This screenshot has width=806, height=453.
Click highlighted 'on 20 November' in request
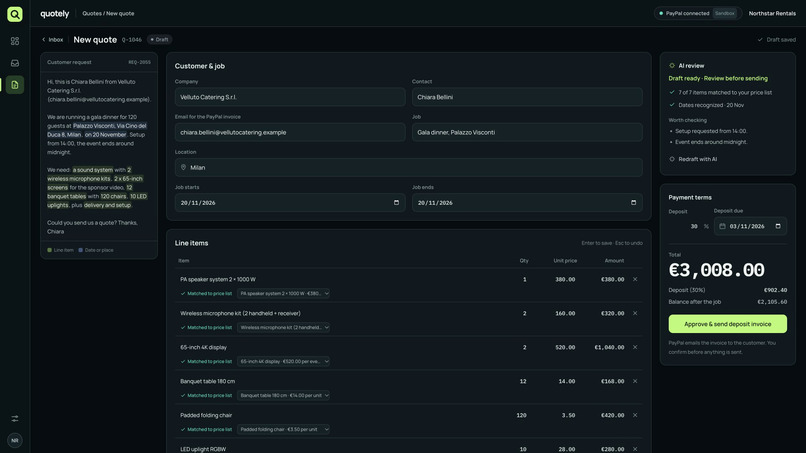[x=105, y=135]
